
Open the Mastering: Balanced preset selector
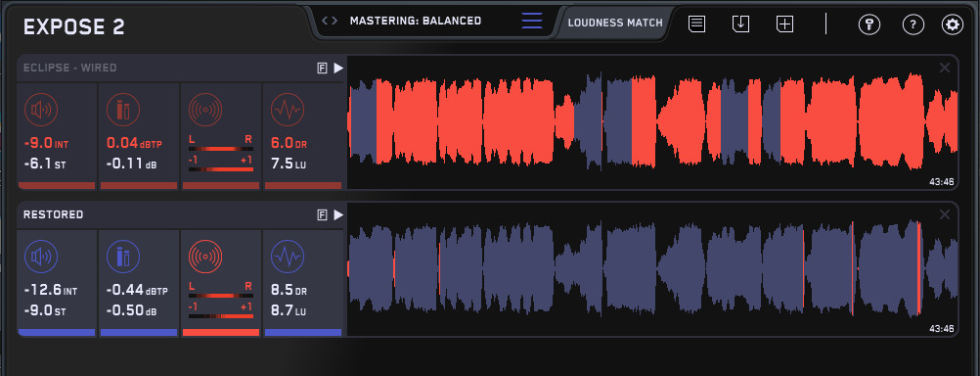pos(416,21)
